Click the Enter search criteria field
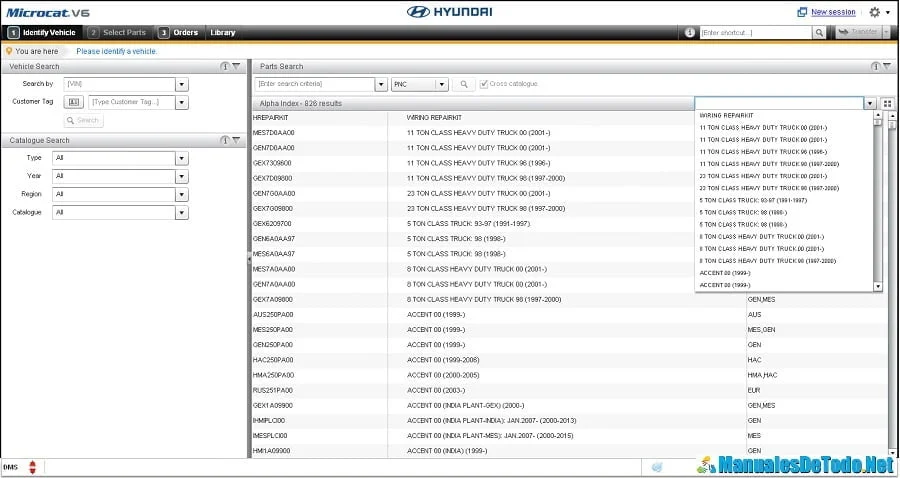900x478 pixels. point(315,84)
